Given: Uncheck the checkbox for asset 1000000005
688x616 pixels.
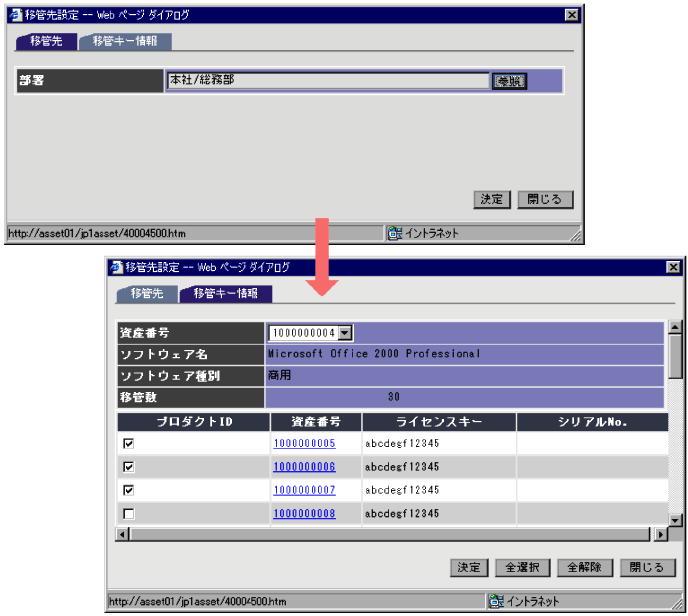Looking at the screenshot, I should [x=129, y=444].
